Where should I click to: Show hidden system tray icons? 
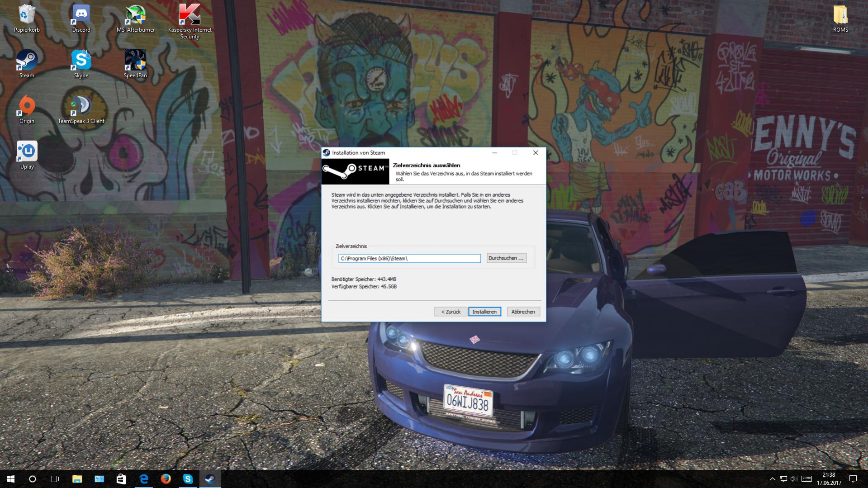pos(772,479)
